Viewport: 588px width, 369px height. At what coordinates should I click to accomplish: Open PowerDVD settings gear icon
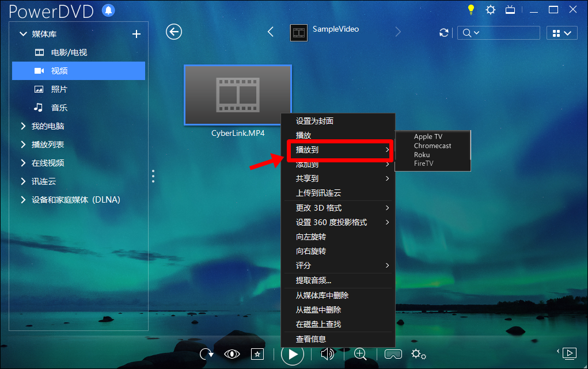click(491, 10)
